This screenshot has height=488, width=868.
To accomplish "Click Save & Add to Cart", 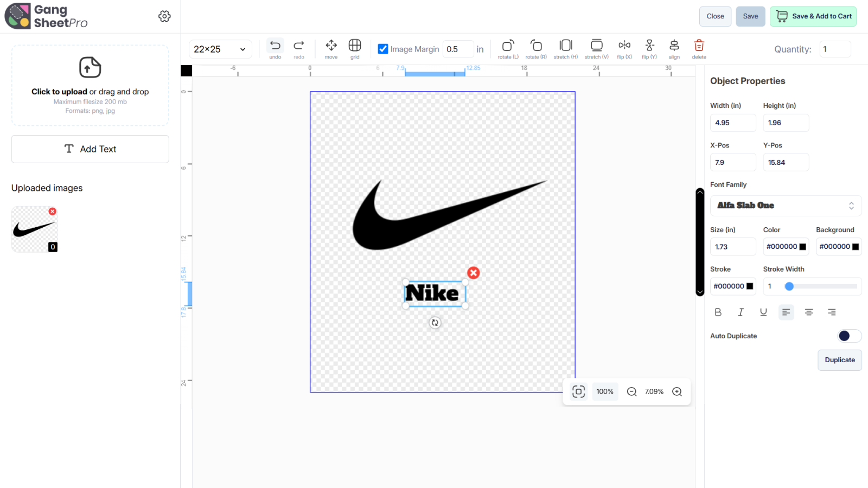I will [x=813, y=16].
